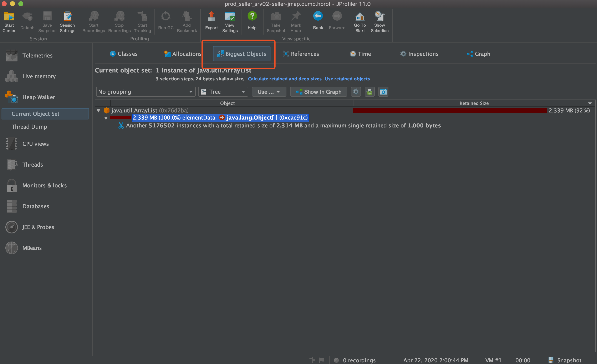Click the print icon beside Show In Graph

coord(369,92)
